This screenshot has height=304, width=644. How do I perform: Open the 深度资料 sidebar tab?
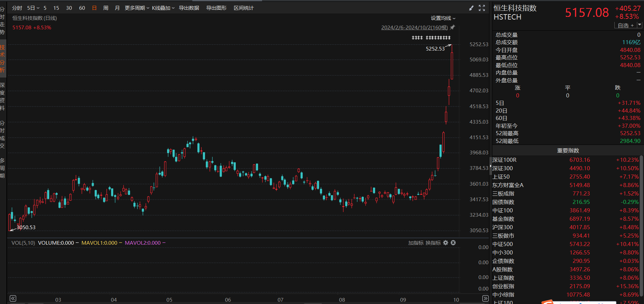click(3, 96)
